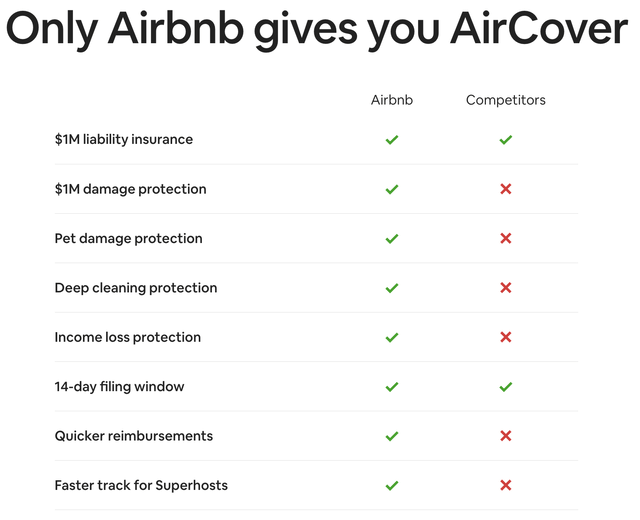Click red X for $1M damage protection
This screenshot has width=640, height=520.
point(505,189)
